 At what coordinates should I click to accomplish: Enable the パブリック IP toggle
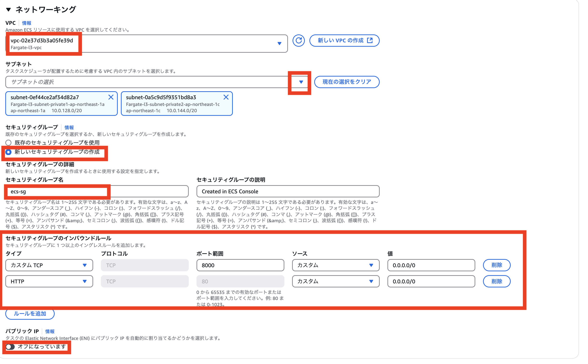[10, 347]
